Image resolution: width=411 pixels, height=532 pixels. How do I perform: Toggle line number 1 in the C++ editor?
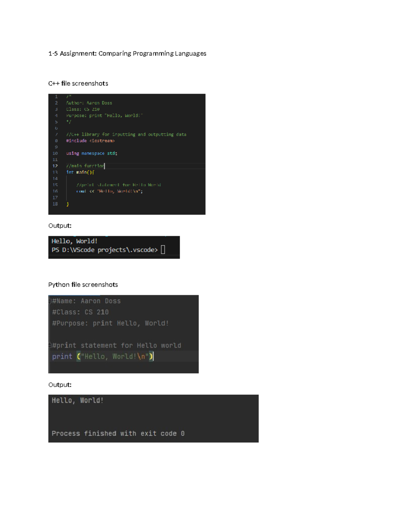tap(56, 96)
